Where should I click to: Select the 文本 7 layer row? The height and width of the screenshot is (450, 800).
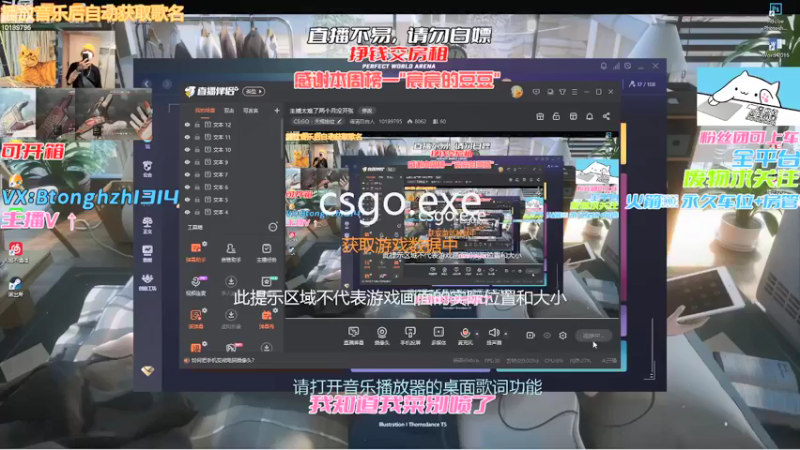[x=232, y=174]
